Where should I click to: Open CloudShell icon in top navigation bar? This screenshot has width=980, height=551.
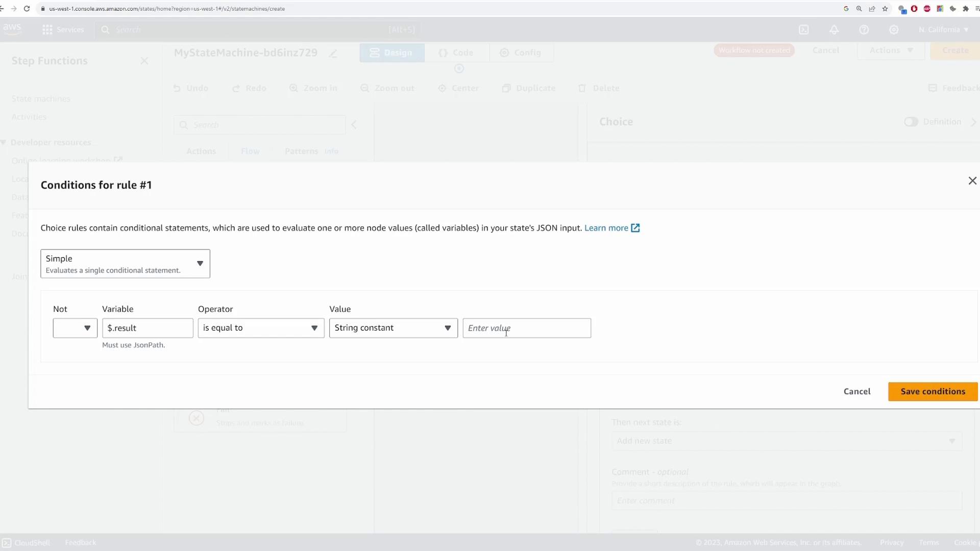pyautogui.click(x=803, y=30)
